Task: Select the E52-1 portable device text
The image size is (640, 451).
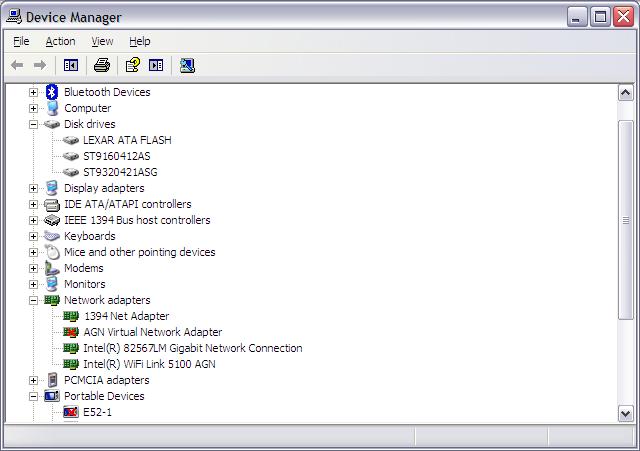Action: [x=97, y=412]
